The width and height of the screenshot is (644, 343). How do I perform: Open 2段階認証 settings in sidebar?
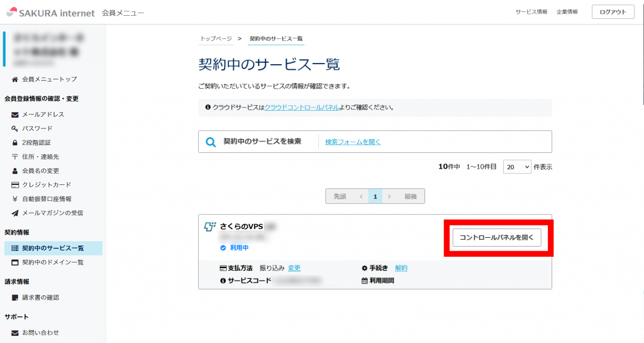coord(36,142)
